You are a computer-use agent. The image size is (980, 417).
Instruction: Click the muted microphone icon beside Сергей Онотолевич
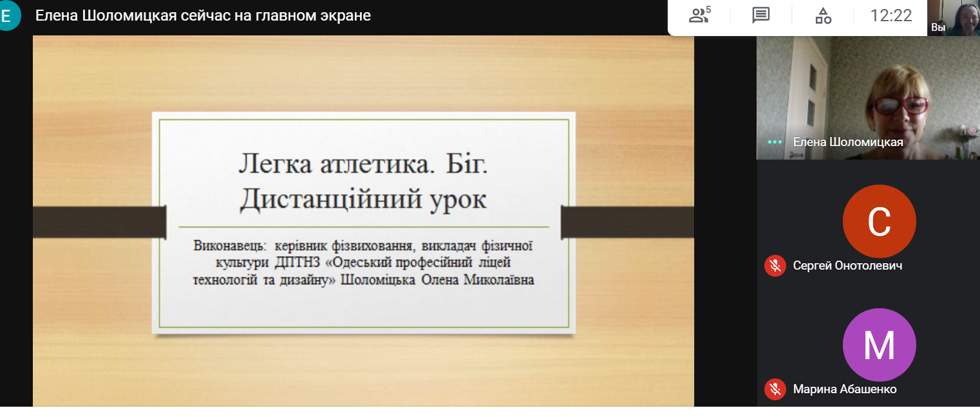click(x=775, y=266)
